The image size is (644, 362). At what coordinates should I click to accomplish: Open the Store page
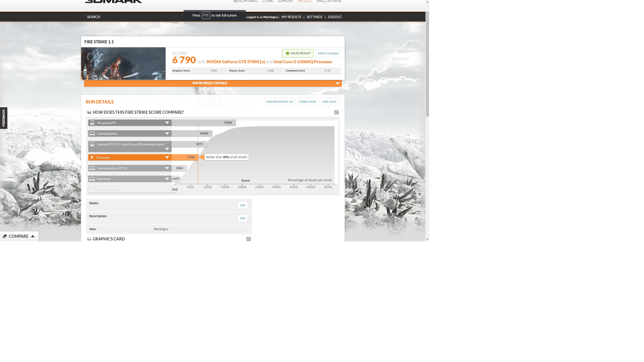pos(267,1)
